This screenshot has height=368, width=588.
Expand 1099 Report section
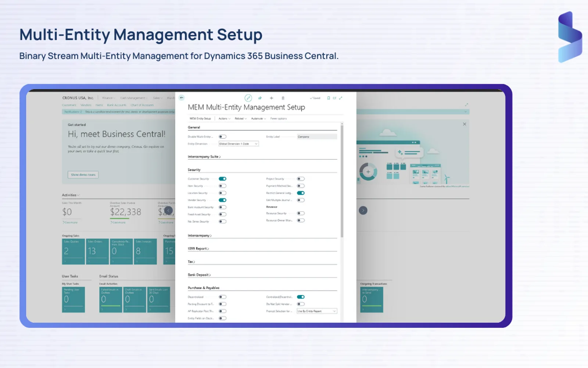coord(198,249)
